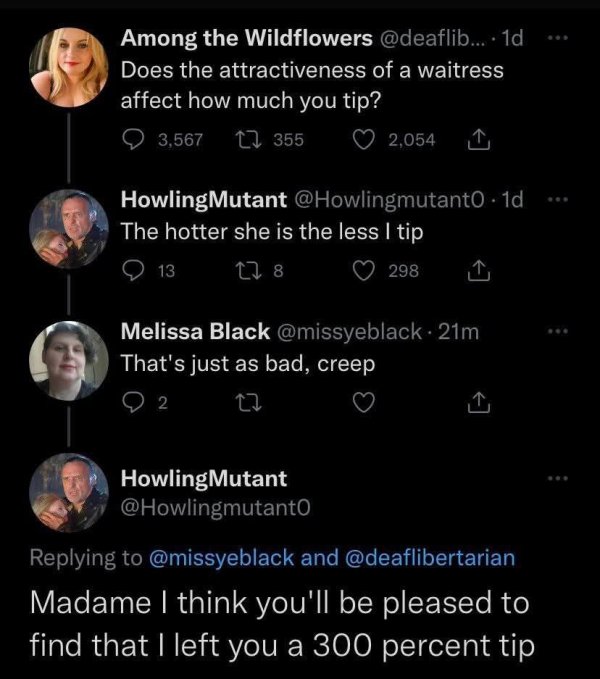Open more options on the 300 percent tip tweet
This screenshot has height=679, width=600.
coord(561,478)
